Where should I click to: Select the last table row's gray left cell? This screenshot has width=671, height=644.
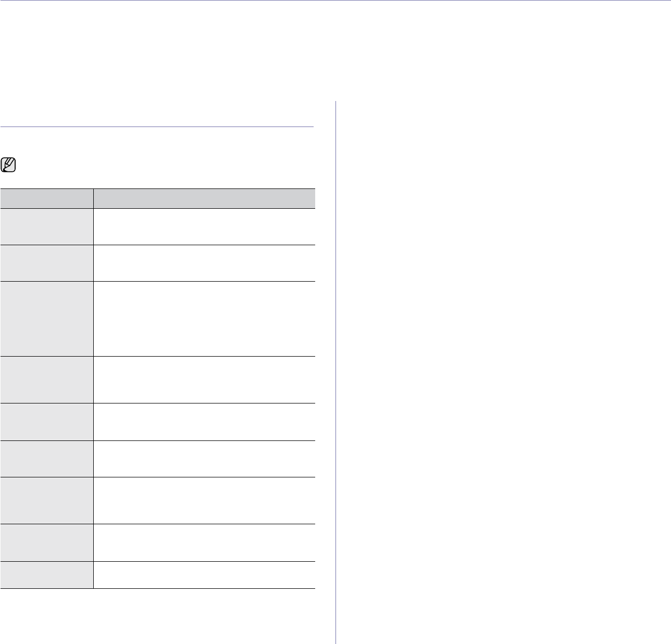pos(47,575)
